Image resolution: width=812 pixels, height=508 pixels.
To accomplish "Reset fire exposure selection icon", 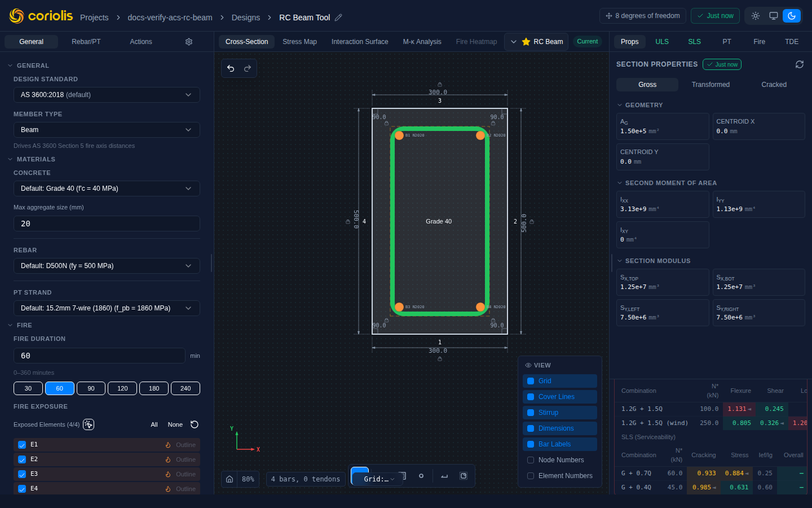I will coord(195,424).
